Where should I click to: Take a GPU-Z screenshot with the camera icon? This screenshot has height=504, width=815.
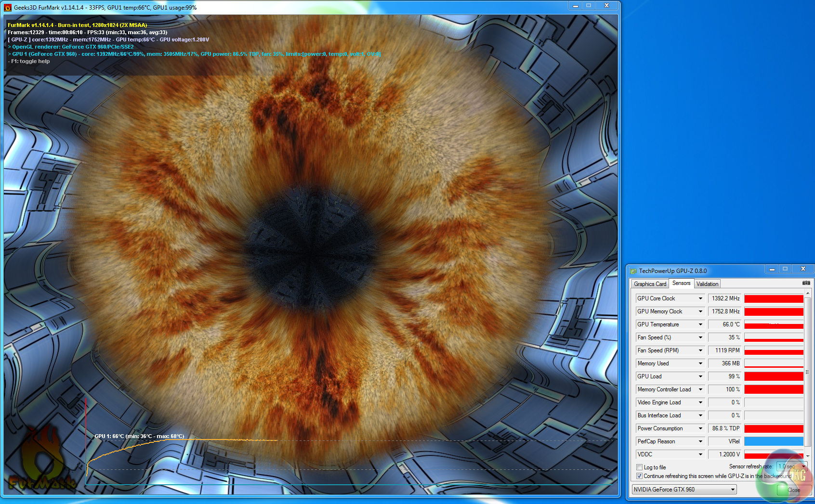(806, 283)
